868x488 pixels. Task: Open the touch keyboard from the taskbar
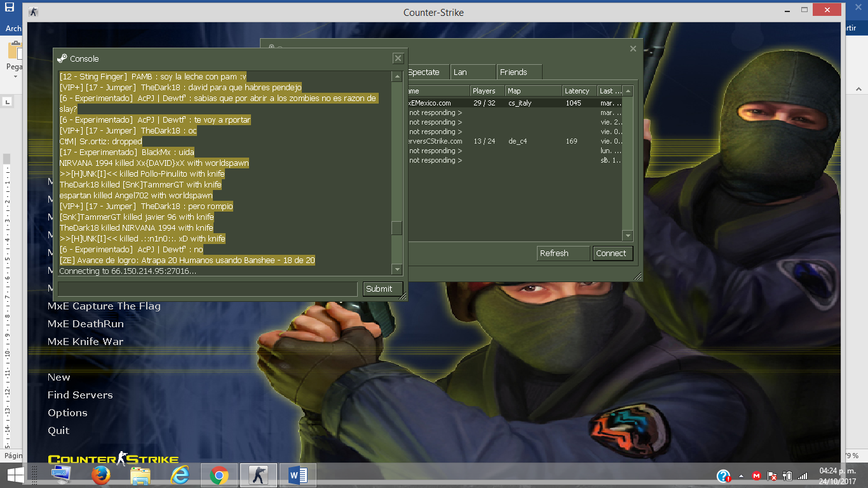[x=61, y=475]
